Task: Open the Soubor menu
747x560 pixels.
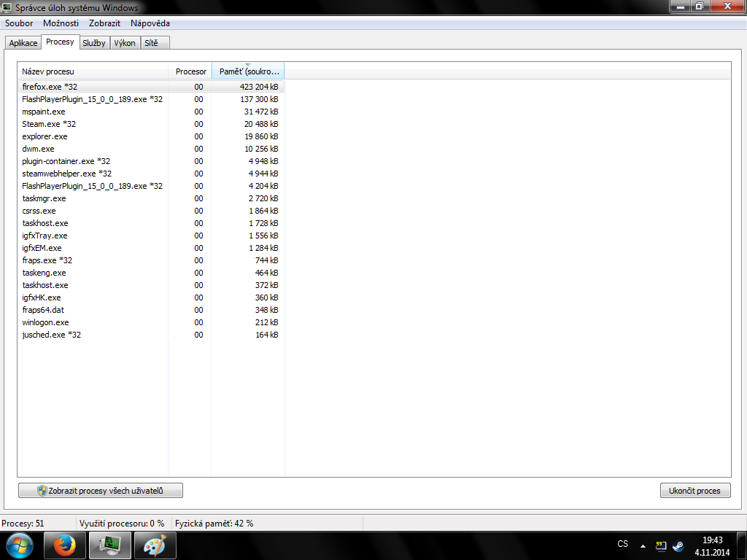Action: (x=19, y=23)
